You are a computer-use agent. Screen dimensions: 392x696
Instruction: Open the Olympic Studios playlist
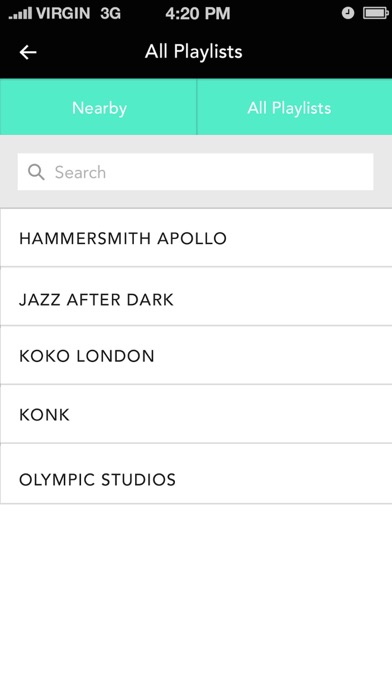click(x=196, y=474)
